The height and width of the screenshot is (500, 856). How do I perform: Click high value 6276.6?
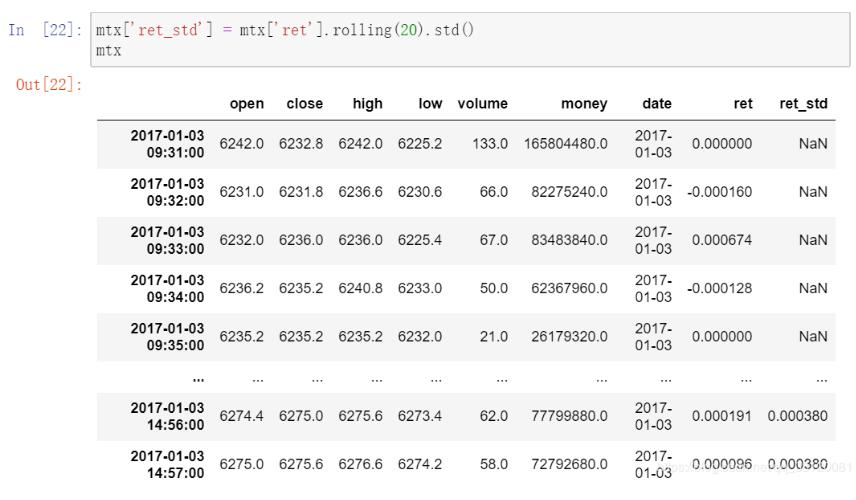360,465
